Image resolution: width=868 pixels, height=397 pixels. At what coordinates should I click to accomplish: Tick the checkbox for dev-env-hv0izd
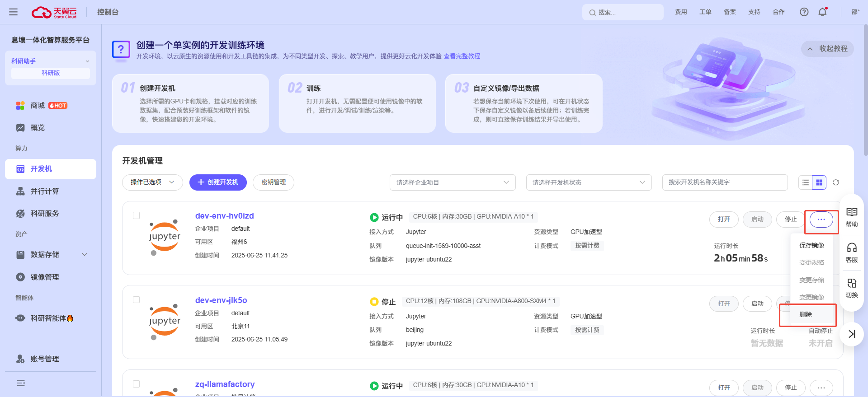tap(136, 215)
